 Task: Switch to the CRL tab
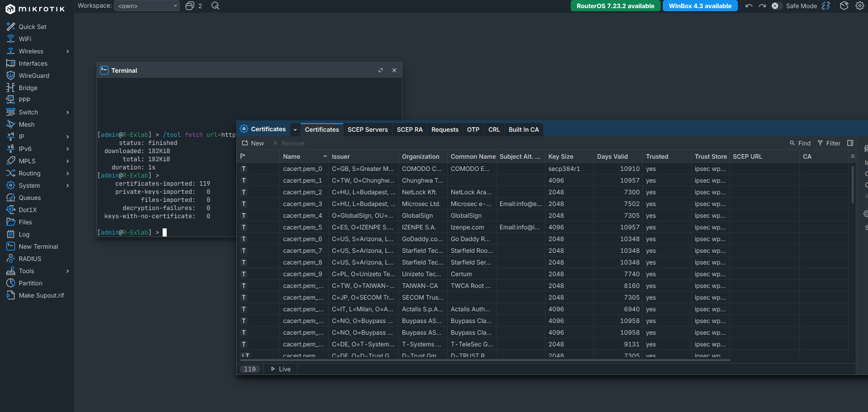[x=494, y=130]
